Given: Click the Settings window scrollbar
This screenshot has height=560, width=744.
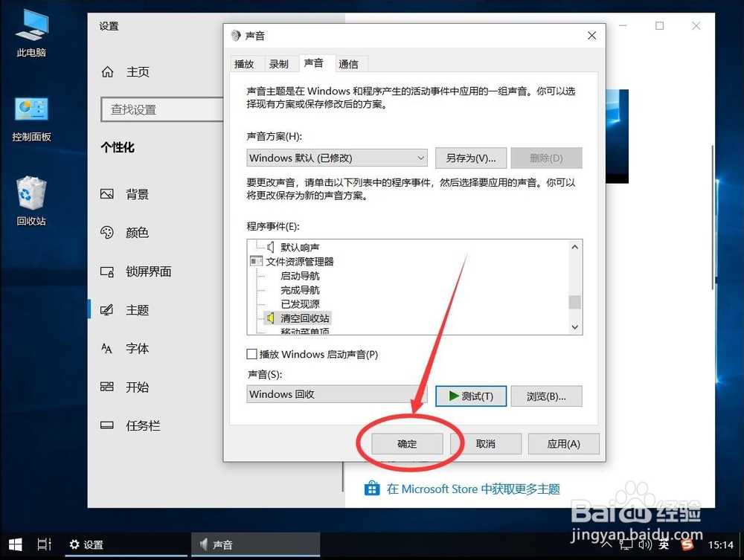Looking at the screenshot, I should pyautogui.click(x=712, y=217).
